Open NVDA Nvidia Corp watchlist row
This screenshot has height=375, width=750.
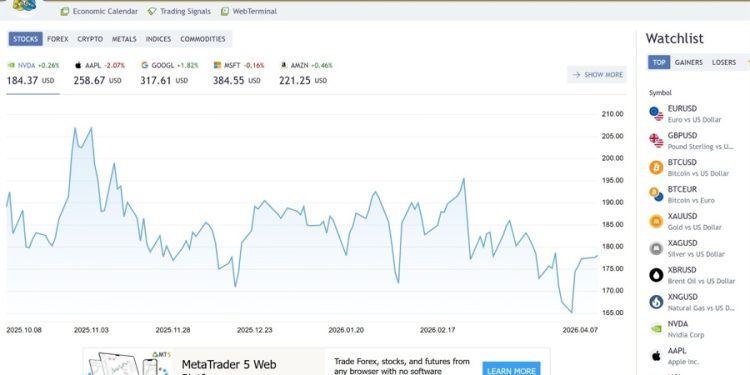tap(699, 329)
